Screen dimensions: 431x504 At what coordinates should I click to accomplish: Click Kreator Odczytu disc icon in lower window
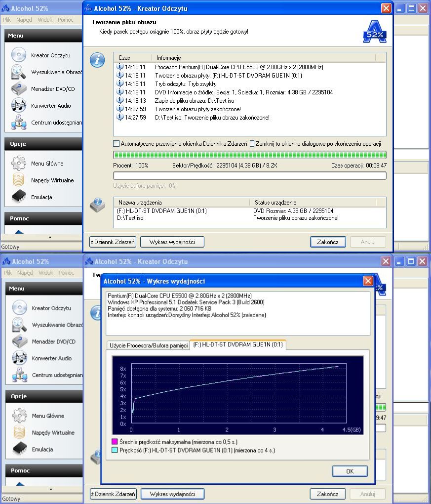point(20,308)
